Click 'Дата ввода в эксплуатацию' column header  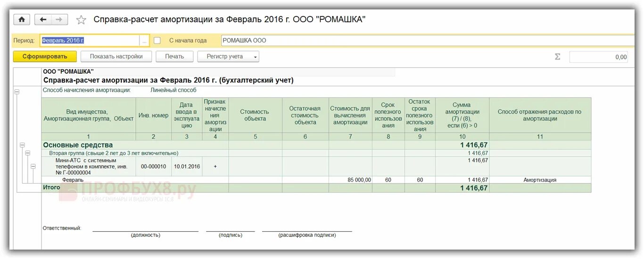[x=187, y=115]
